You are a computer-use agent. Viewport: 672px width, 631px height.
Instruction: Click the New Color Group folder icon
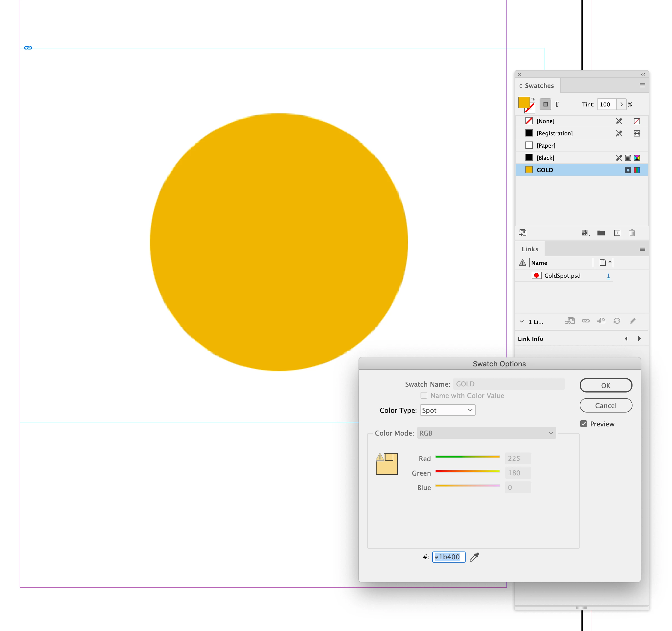[601, 233]
